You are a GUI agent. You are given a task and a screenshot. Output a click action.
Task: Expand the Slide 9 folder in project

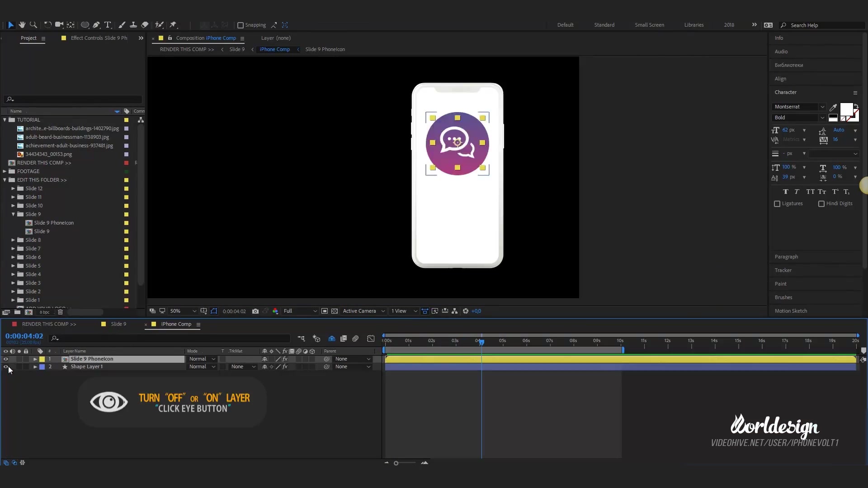point(13,214)
